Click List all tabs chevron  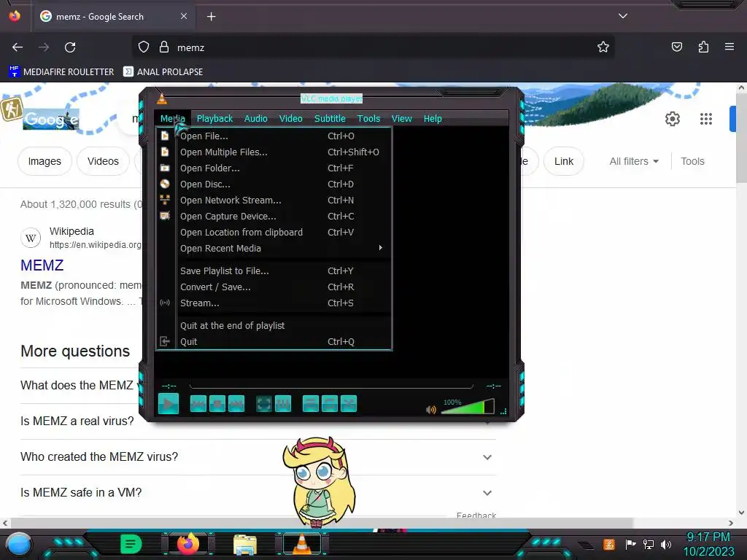point(623,16)
